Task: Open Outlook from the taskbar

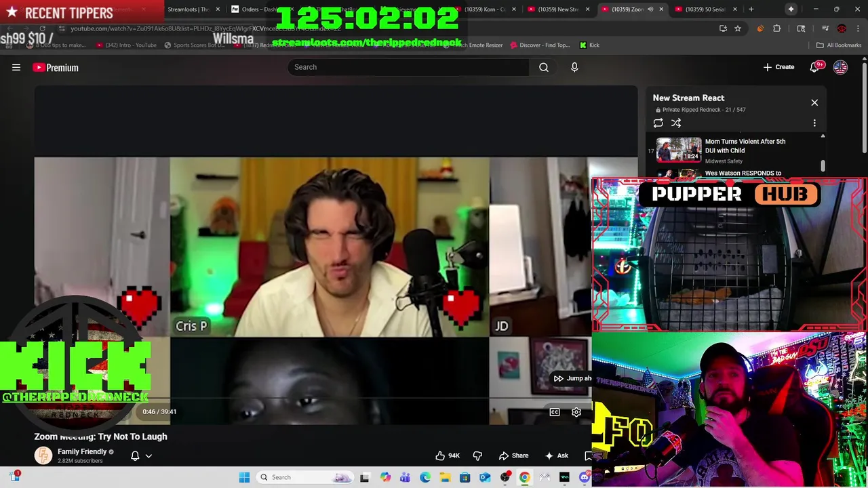Action: [485, 477]
